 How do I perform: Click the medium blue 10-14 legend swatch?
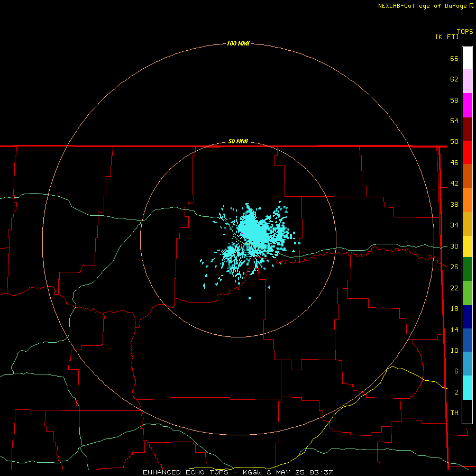[467, 340]
